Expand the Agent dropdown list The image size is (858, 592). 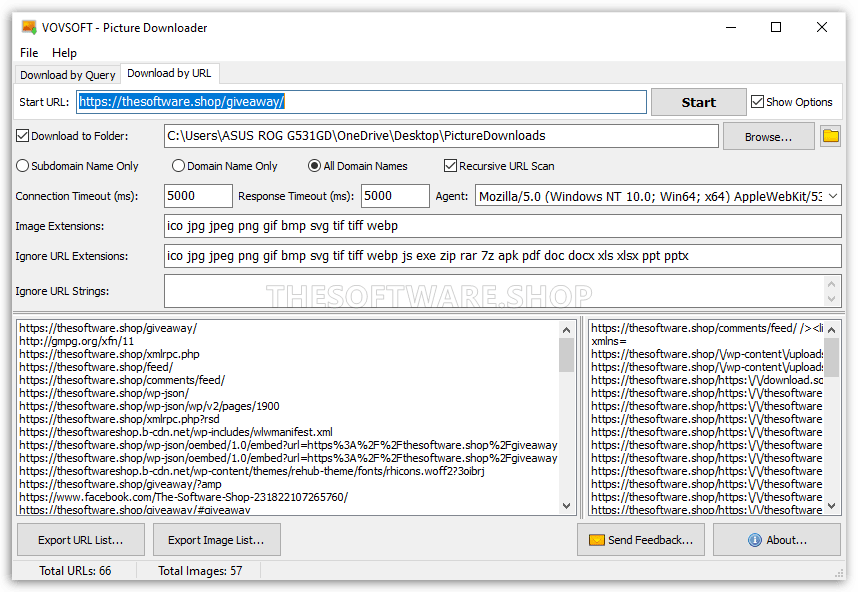(833, 196)
